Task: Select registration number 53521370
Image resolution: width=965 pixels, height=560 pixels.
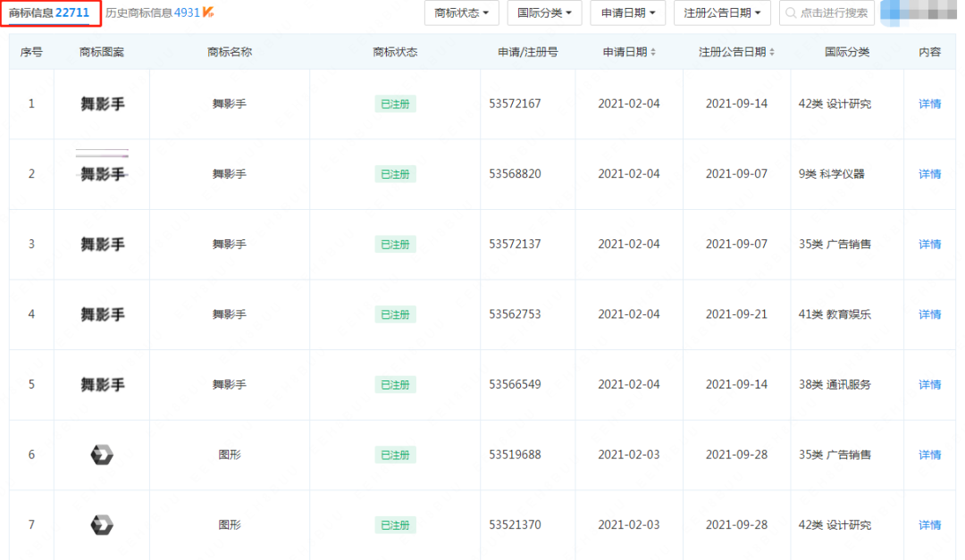Action: [516, 525]
